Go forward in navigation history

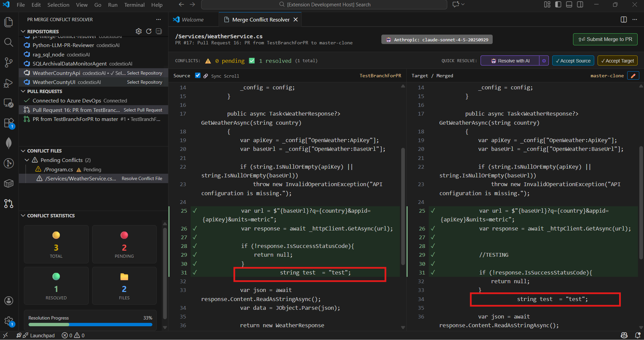(x=192, y=5)
